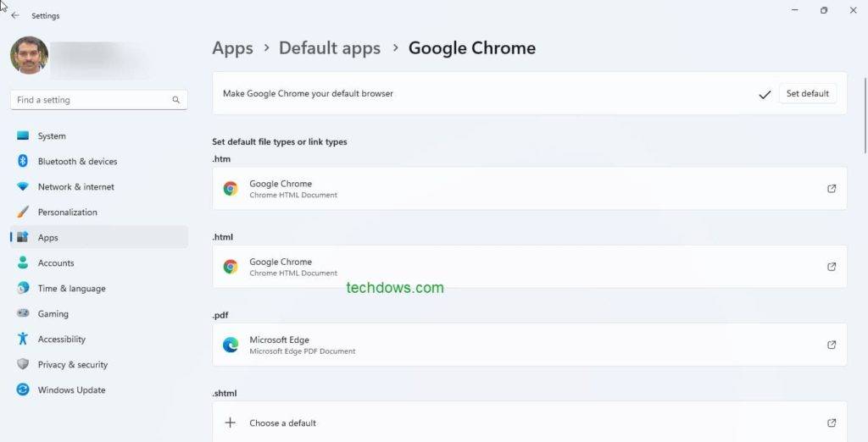
Task: Open Accessibility settings
Action: tap(99, 340)
